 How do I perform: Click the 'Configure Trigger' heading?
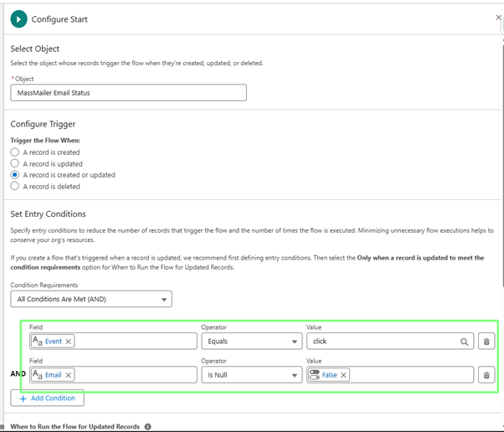coord(43,124)
